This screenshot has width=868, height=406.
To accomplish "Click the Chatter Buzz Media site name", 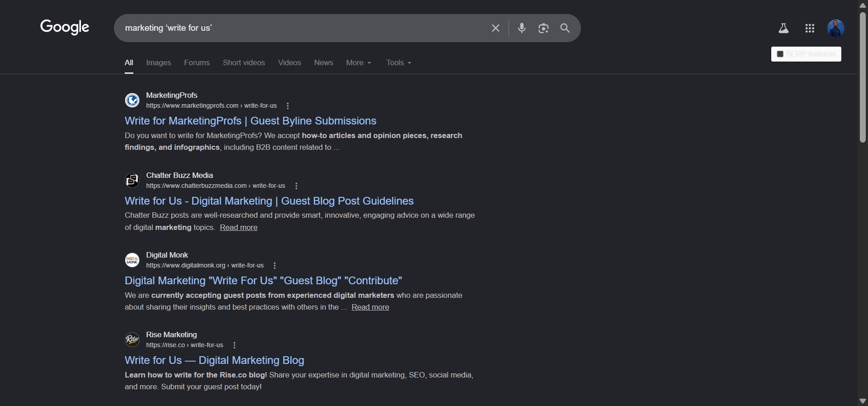I will point(179,175).
